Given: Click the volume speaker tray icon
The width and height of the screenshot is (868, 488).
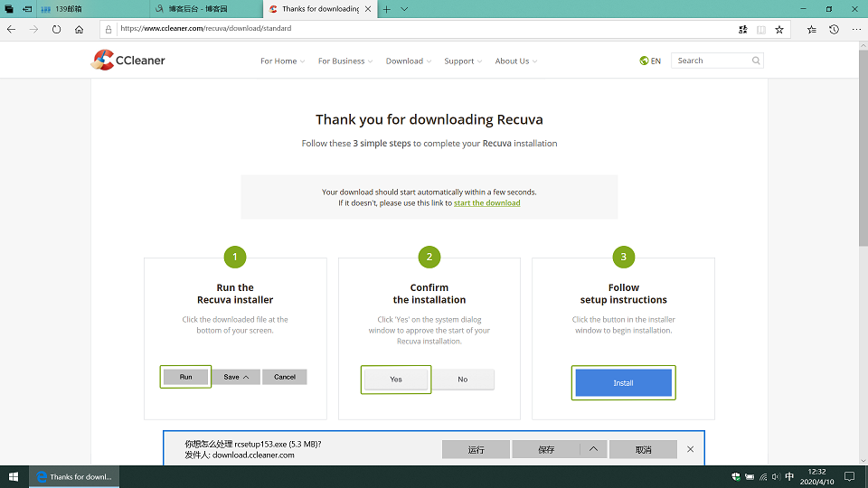Looking at the screenshot, I should click(x=776, y=476).
